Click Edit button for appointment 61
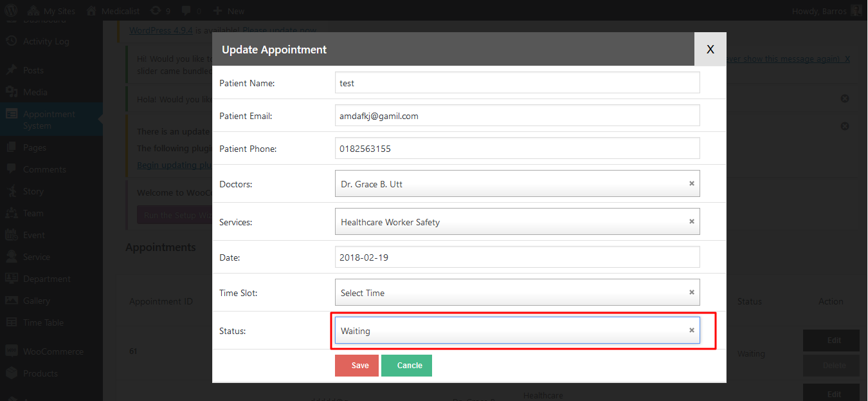 (x=831, y=341)
